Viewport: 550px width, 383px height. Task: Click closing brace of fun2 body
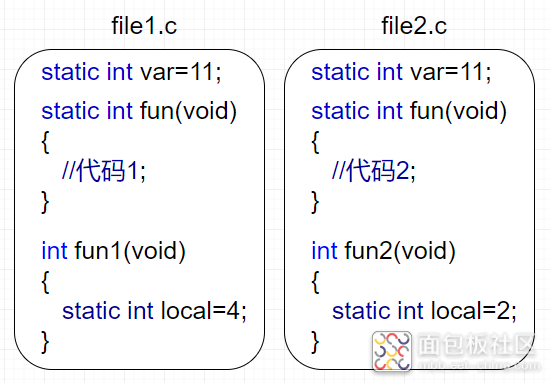[315, 342]
